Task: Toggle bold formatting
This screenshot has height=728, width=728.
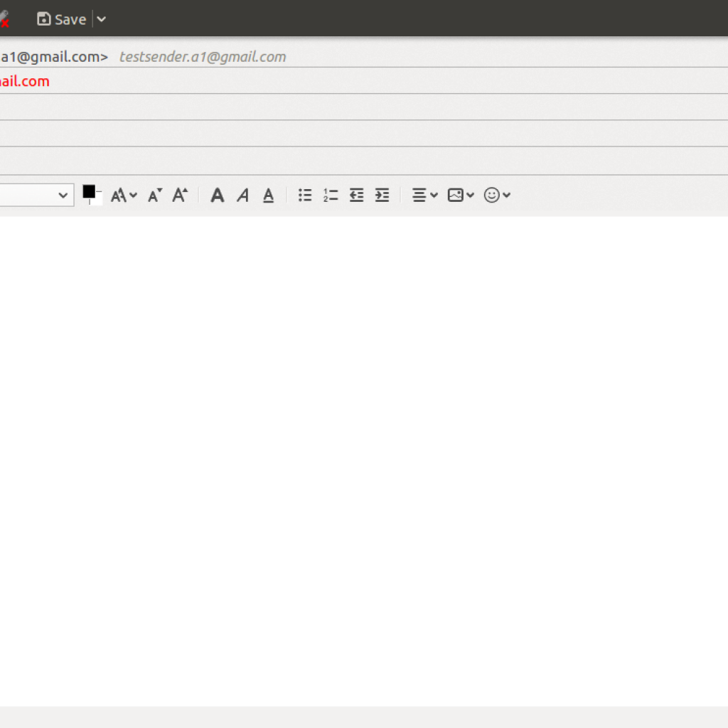Action: pyautogui.click(x=218, y=195)
